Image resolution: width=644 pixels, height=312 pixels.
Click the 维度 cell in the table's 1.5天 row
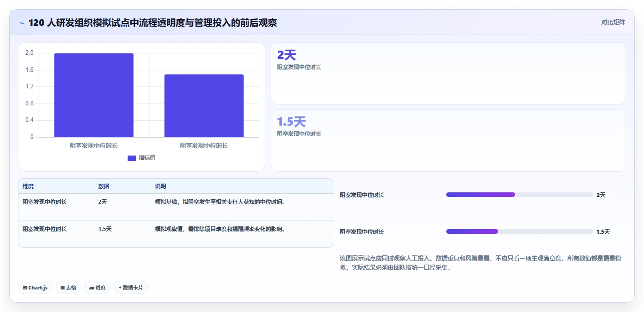pyautogui.click(x=45, y=229)
